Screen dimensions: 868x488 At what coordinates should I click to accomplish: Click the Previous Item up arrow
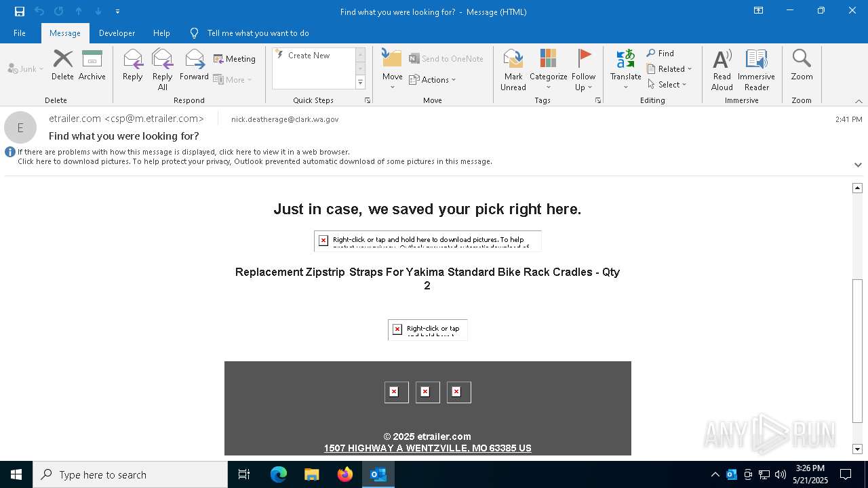click(x=79, y=12)
